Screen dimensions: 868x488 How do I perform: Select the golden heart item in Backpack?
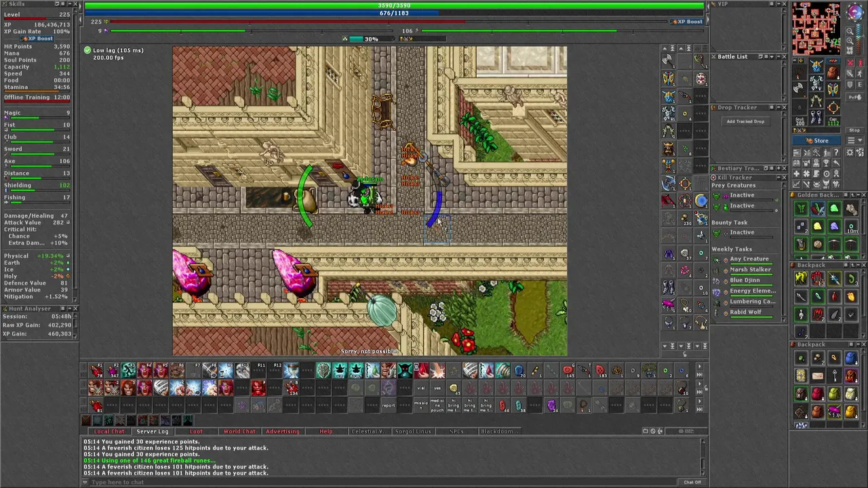(851, 296)
